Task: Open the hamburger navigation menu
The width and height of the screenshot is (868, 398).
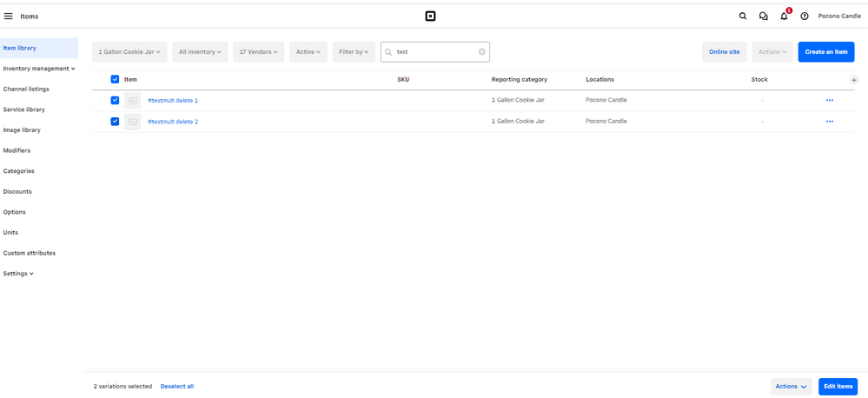Action: pyautogui.click(x=9, y=16)
